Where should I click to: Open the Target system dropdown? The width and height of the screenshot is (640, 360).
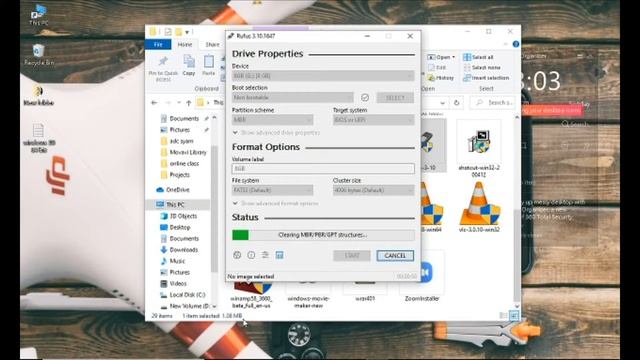coord(373,120)
